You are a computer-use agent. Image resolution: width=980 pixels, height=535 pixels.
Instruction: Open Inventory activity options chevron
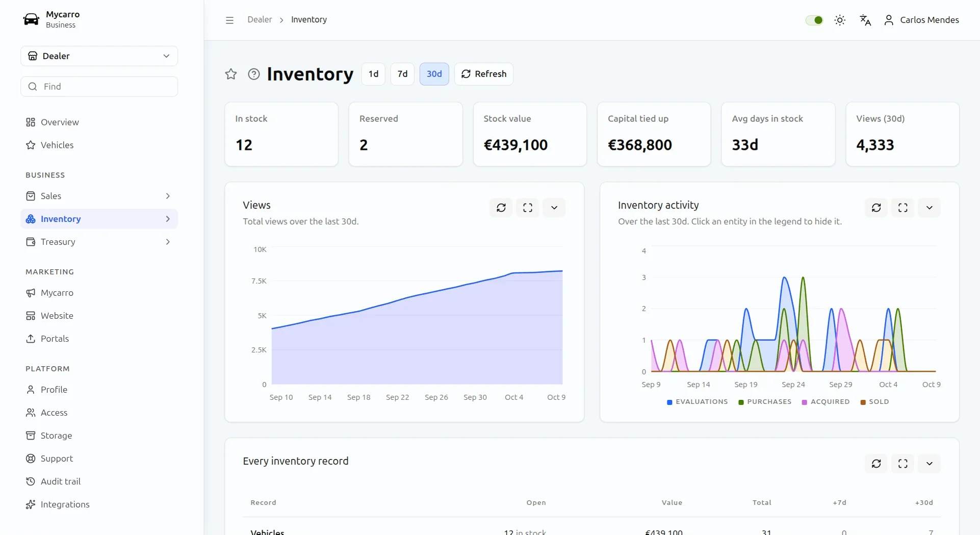[x=930, y=208]
